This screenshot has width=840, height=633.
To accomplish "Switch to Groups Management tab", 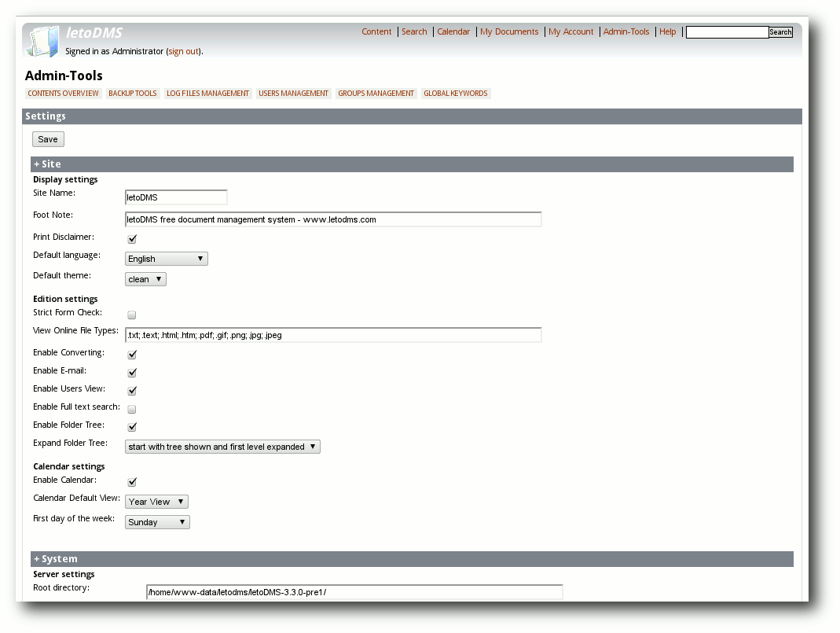I will point(376,94).
